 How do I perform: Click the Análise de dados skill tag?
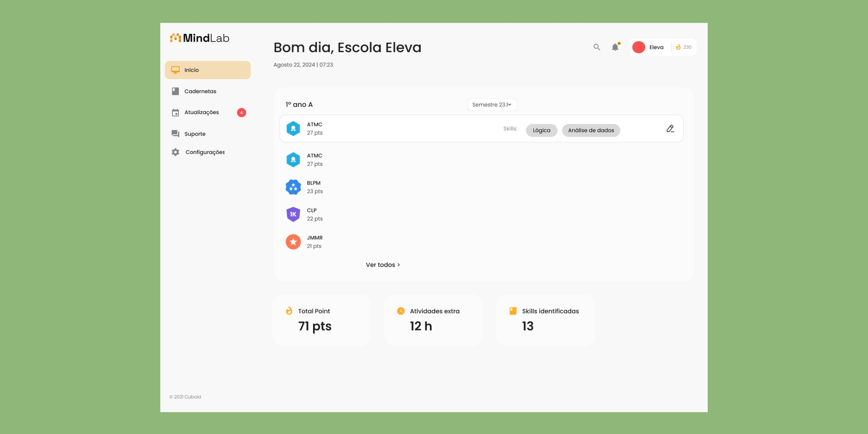pyautogui.click(x=591, y=130)
